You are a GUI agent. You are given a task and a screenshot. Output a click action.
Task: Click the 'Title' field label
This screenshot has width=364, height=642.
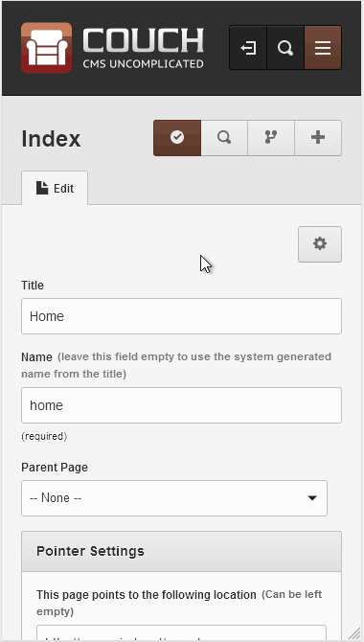click(x=33, y=285)
